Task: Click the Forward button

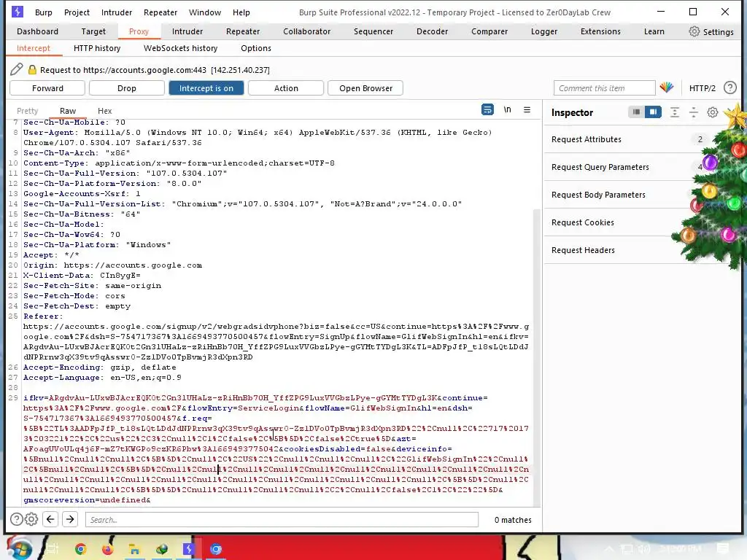Action: pos(47,88)
